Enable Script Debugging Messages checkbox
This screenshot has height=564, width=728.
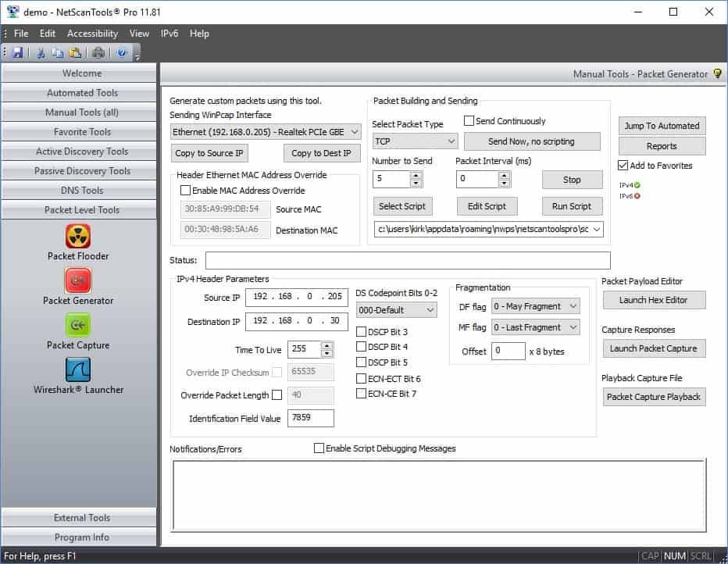click(x=319, y=448)
